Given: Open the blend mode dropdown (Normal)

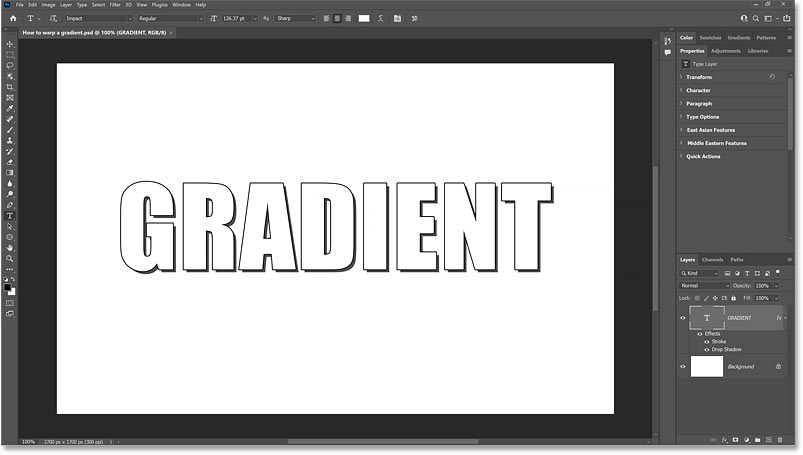Looking at the screenshot, I should [704, 286].
